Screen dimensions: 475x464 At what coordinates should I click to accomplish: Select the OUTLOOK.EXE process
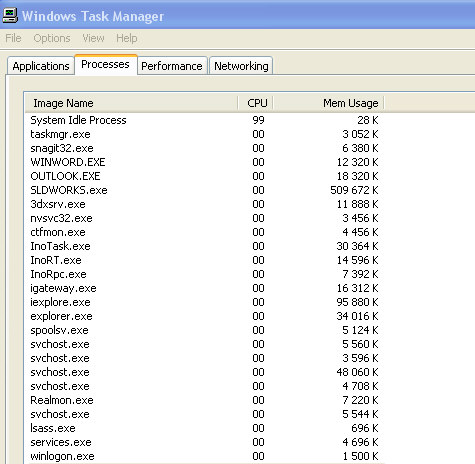pos(204,176)
